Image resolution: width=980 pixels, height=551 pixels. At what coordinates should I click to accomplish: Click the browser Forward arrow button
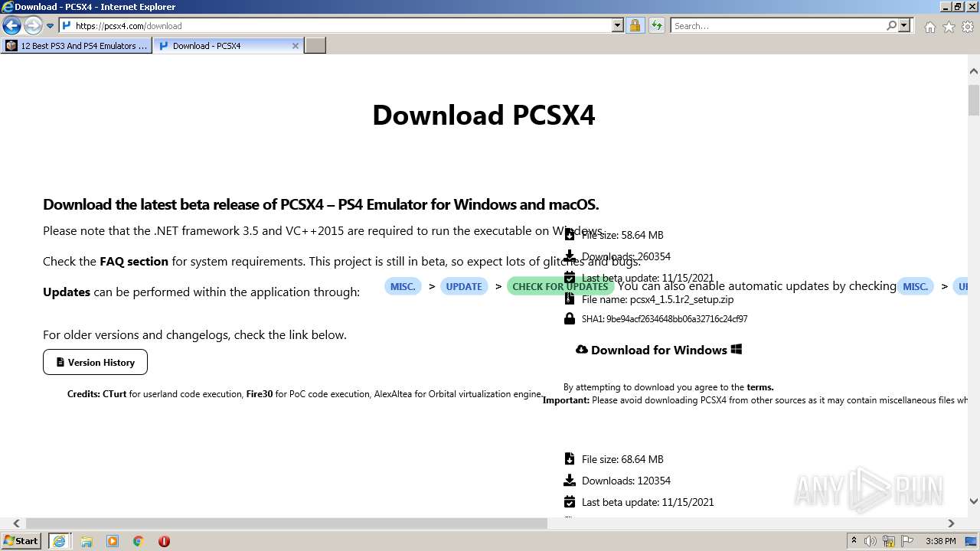click(33, 26)
